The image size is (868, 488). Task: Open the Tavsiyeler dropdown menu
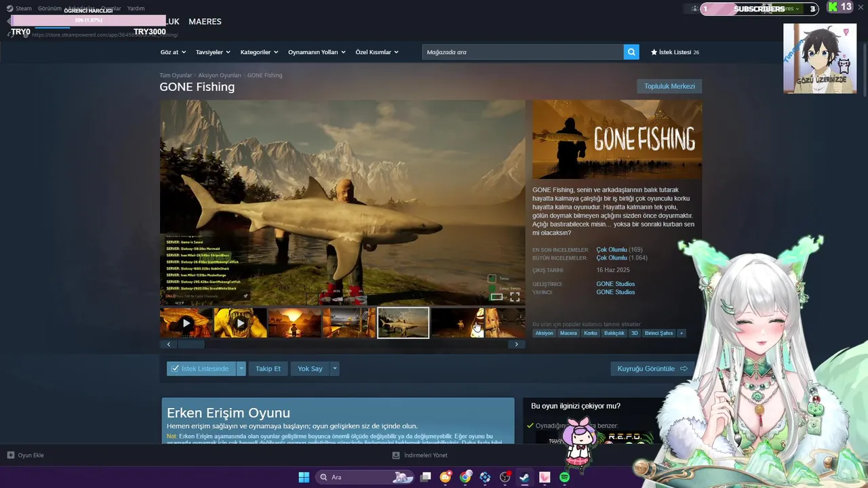click(x=213, y=52)
